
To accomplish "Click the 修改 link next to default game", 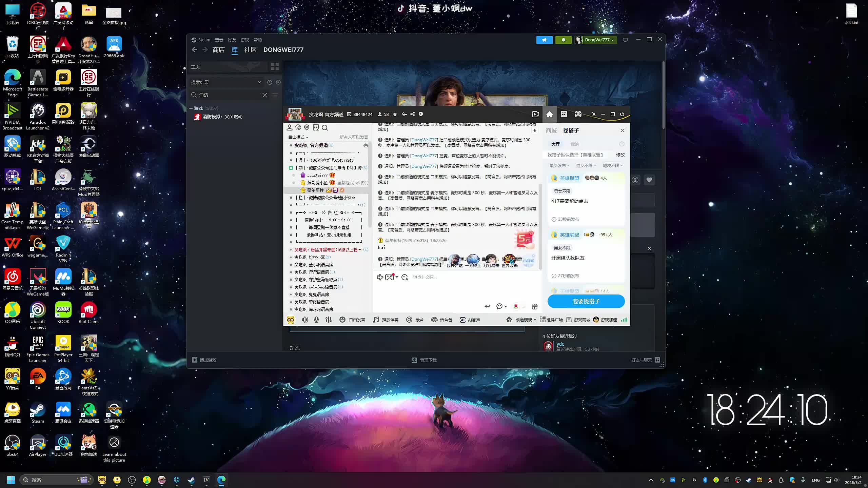I will point(620,155).
